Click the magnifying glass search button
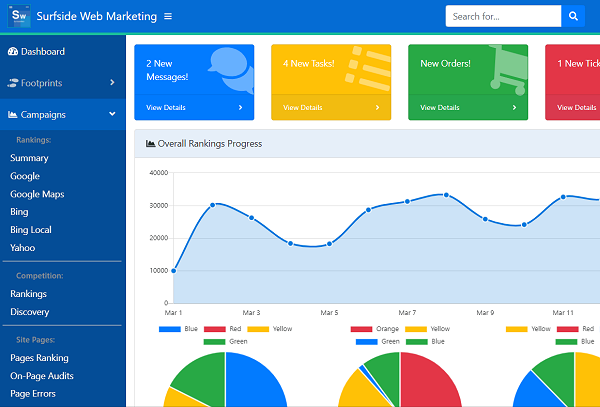Image resolution: width=600 pixels, height=407 pixels. [573, 16]
